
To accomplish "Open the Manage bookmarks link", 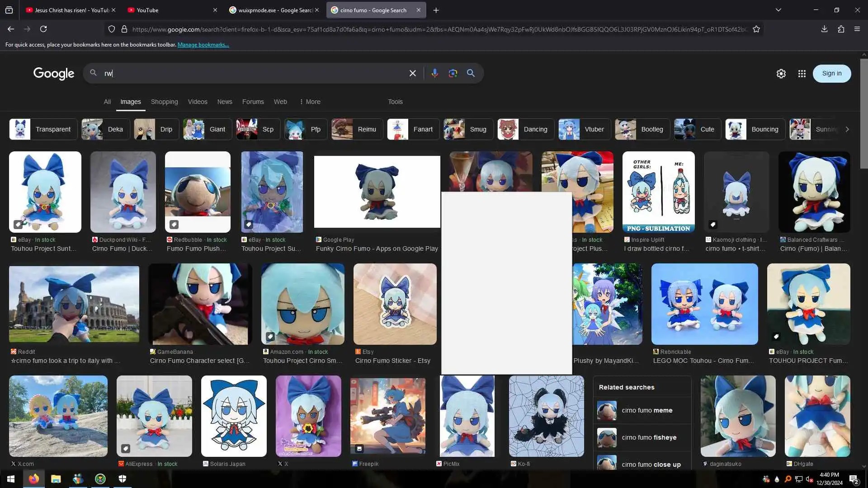I will click(x=203, y=45).
